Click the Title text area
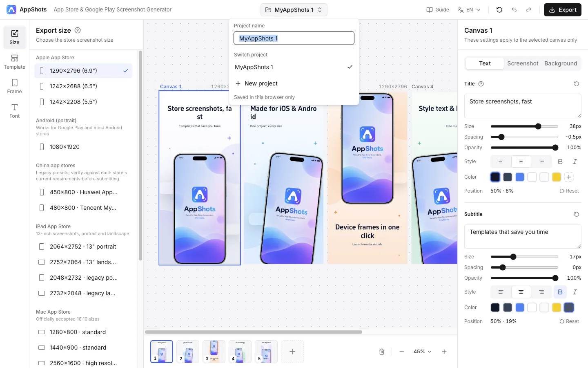Viewport: 588px width, 368px height. point(523,106)
